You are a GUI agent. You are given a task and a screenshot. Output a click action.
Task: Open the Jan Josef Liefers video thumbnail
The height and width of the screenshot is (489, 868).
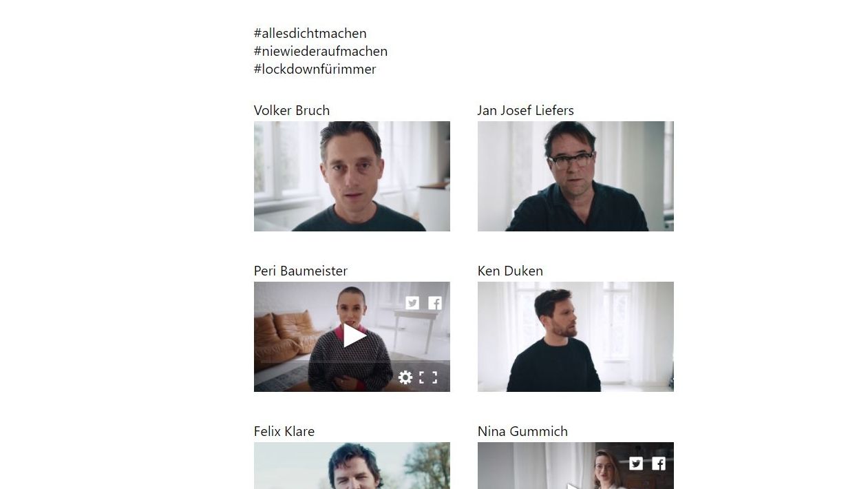click(x=575, y=176)
